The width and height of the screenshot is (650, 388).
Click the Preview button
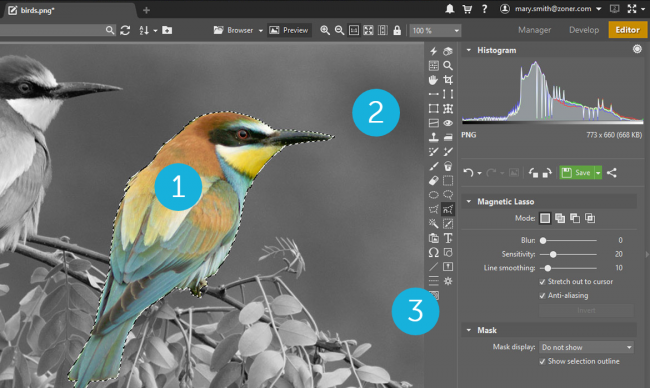point(289,30)
